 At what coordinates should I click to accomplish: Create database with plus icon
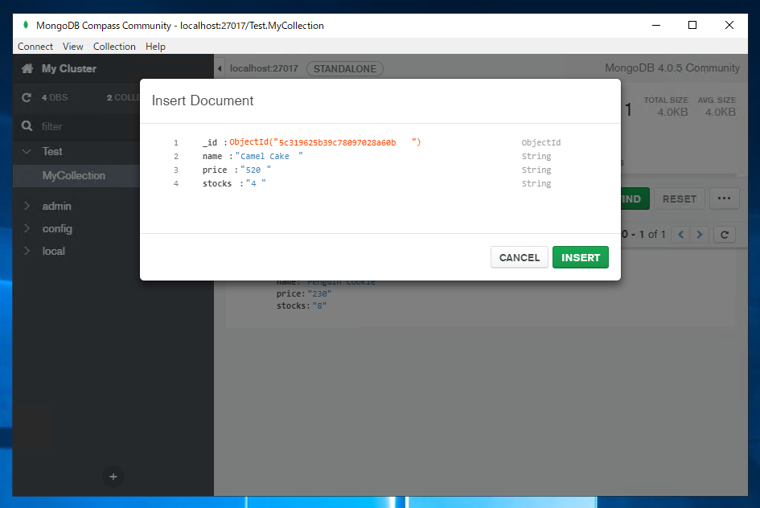point(113,477)
